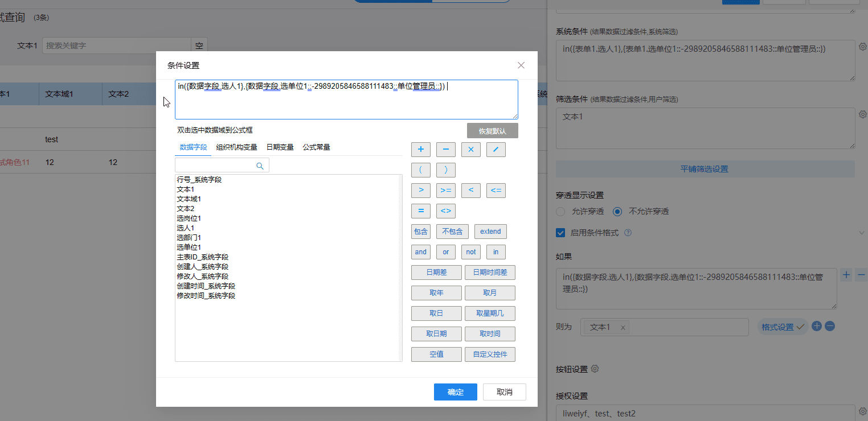Switch to 公式常量 tab
Viewport: 868px width, 421px height.
point(317,147)
